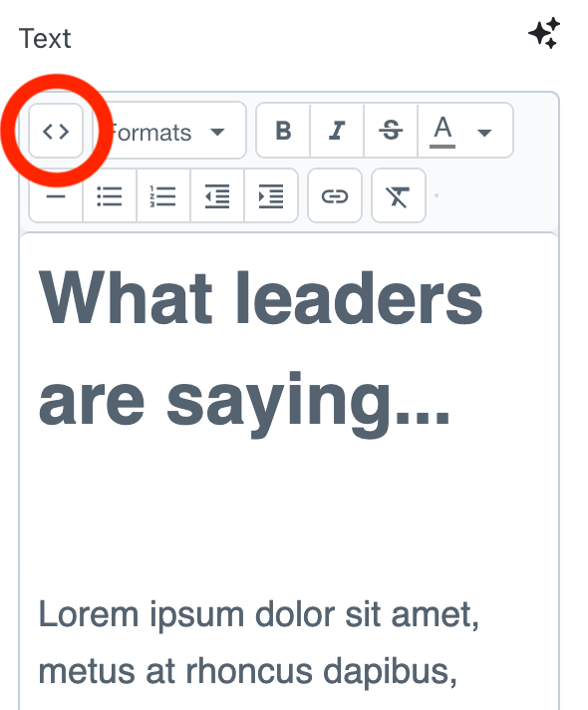588x710 pixels.
Task: Apply the text color A button
Action: tap(442, 131)
